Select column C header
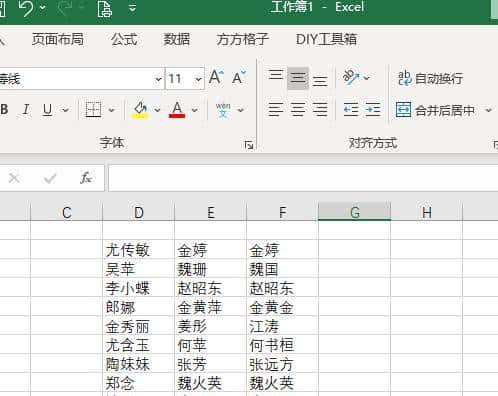 67,212
